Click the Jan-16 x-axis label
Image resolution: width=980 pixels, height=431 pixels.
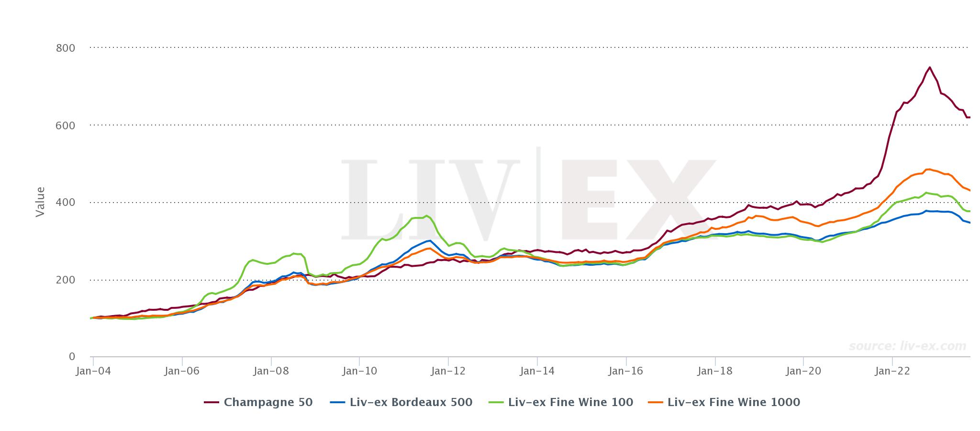(x=626, y=371)
